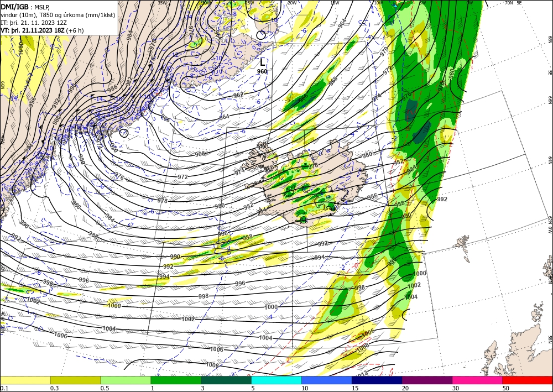This screenshot has width=553, height=392.
Task: Click the olive-yellow 0.3 legend swatch
Action: click(x=75, y=380)
